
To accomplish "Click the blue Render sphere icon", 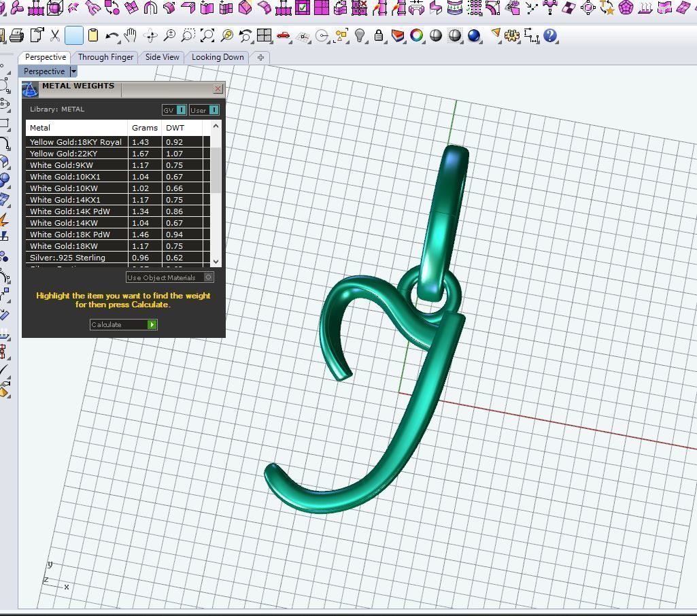I will (x=474, y=35).
